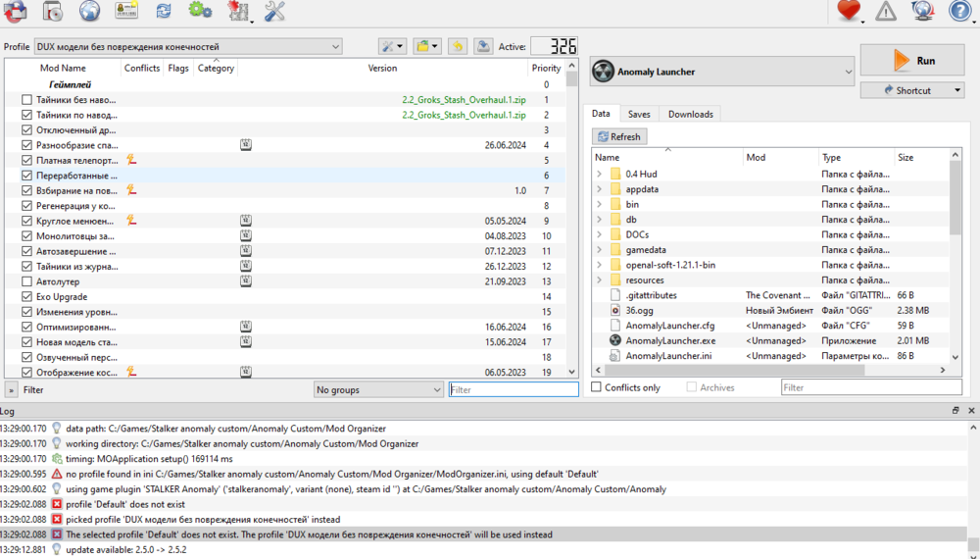Click the Profiles ID card icon
This screenshot has height=559, width=980.
pyautogui.click(x=126, y=12)
